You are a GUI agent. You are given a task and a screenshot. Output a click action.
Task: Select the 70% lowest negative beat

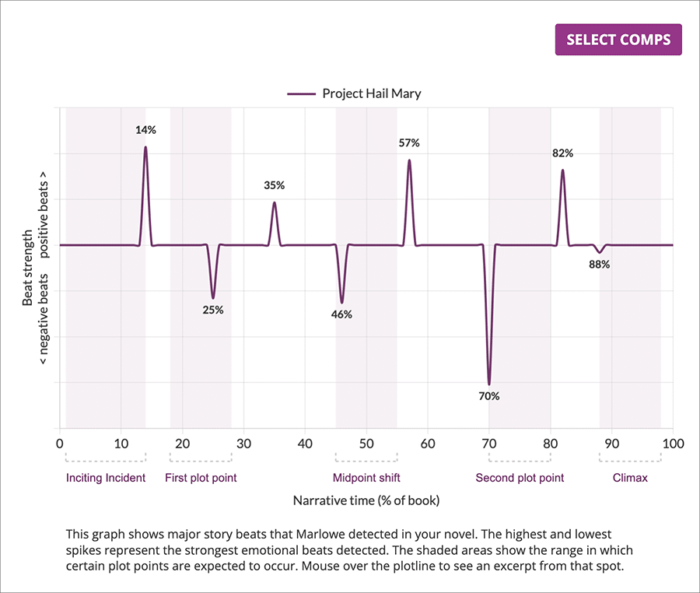point(489,381)
